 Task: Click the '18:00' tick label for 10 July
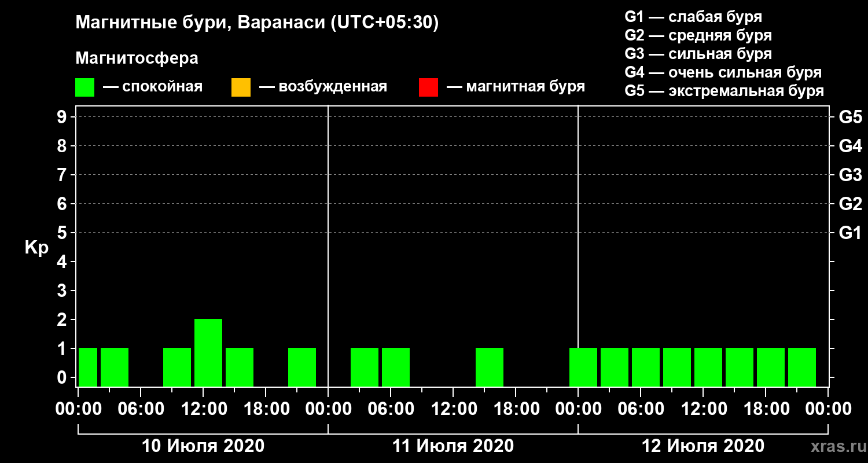point(266,409)
